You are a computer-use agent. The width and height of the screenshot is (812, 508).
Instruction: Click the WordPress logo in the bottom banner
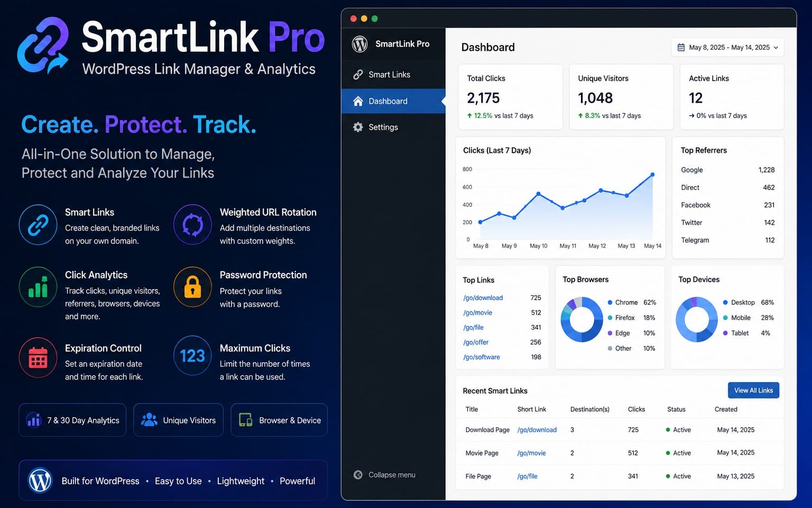tap(40, 480)
